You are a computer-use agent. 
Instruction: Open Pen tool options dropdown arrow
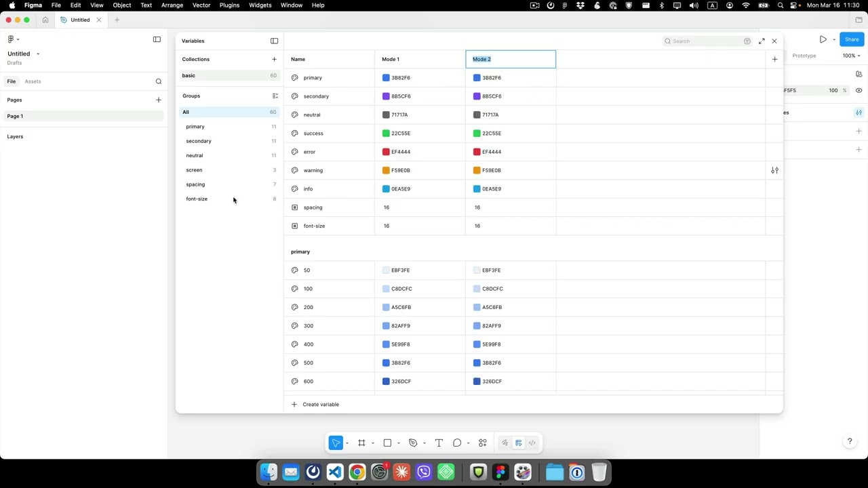[425, 443]
